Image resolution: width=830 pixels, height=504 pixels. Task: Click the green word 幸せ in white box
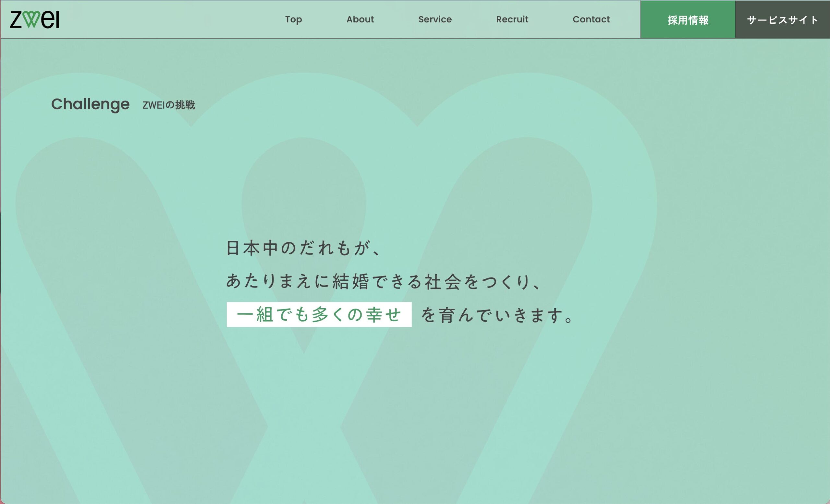[x=384, y=315]
